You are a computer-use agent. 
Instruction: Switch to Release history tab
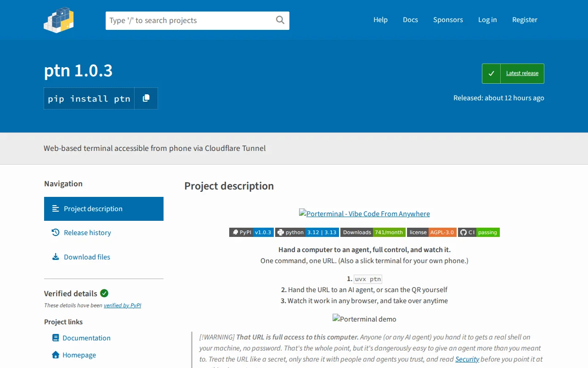pos(104,233)
